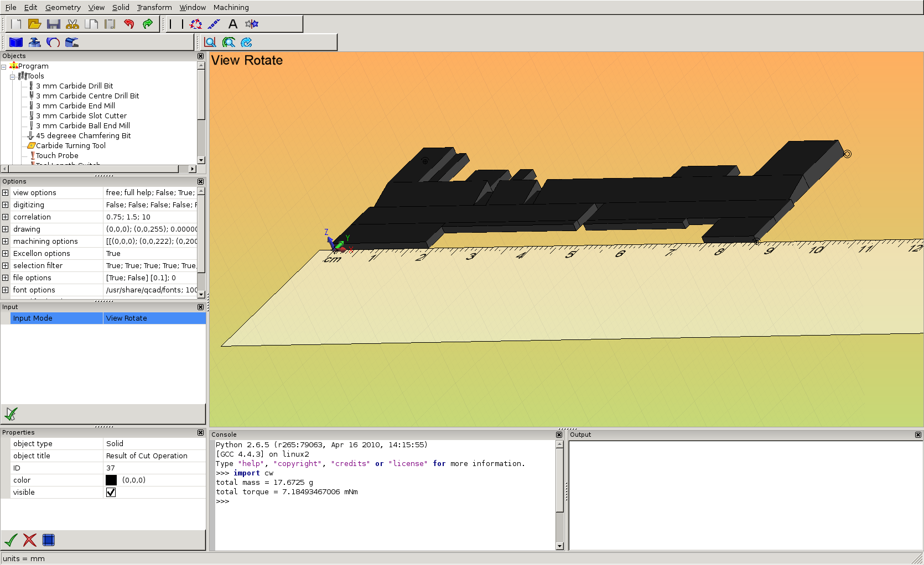Apply properties with the green checkmark
Viewport: 924px width, 565px height.
coord(11,540)
